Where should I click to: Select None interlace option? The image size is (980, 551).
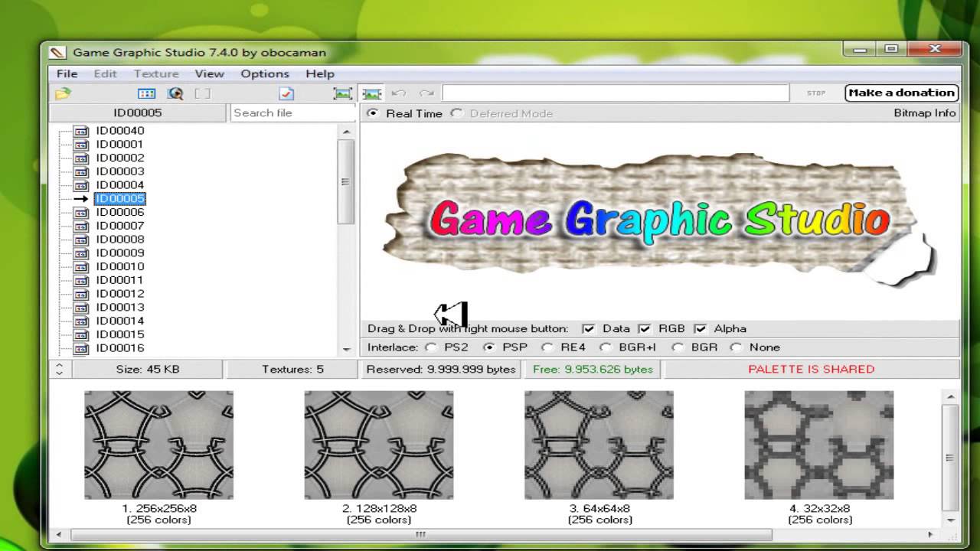(x=736, y=347)
